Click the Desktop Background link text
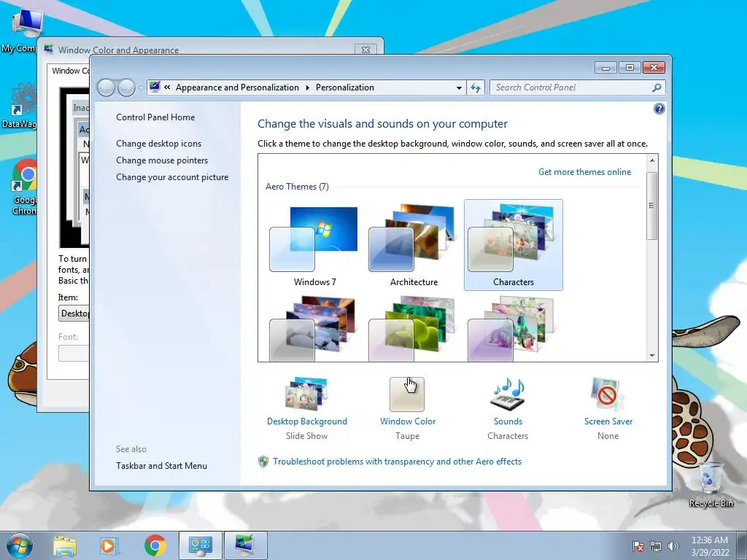The width and height of the screenshot is (747, 560). 307,421
